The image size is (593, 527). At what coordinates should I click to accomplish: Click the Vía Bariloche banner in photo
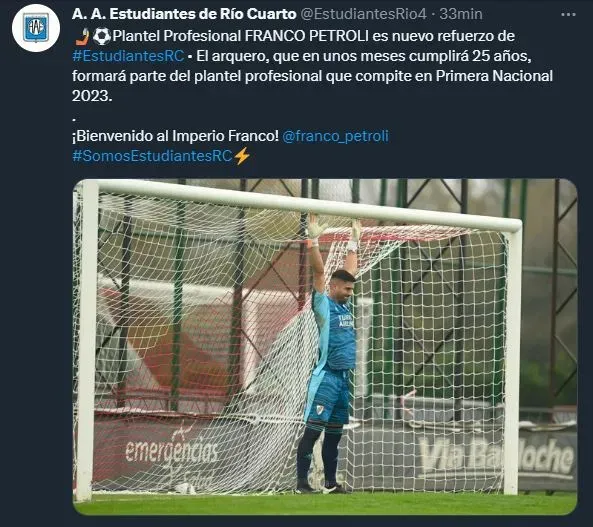pos(497,457)
